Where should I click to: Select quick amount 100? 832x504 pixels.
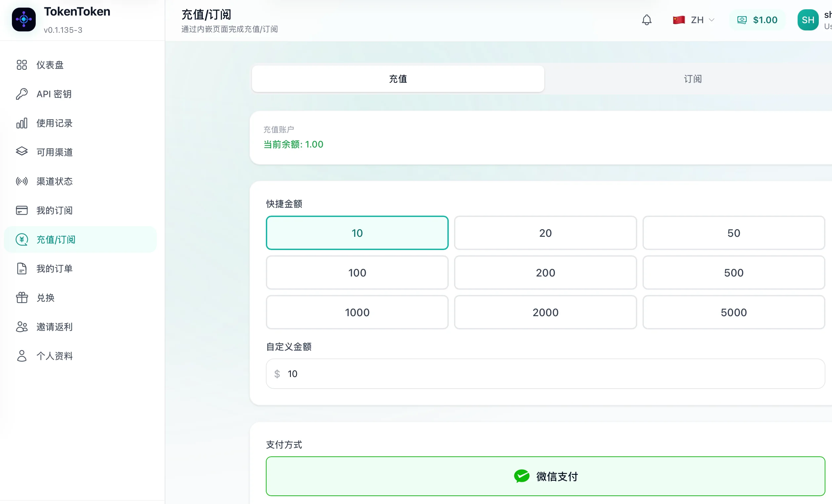pos(357,273)
